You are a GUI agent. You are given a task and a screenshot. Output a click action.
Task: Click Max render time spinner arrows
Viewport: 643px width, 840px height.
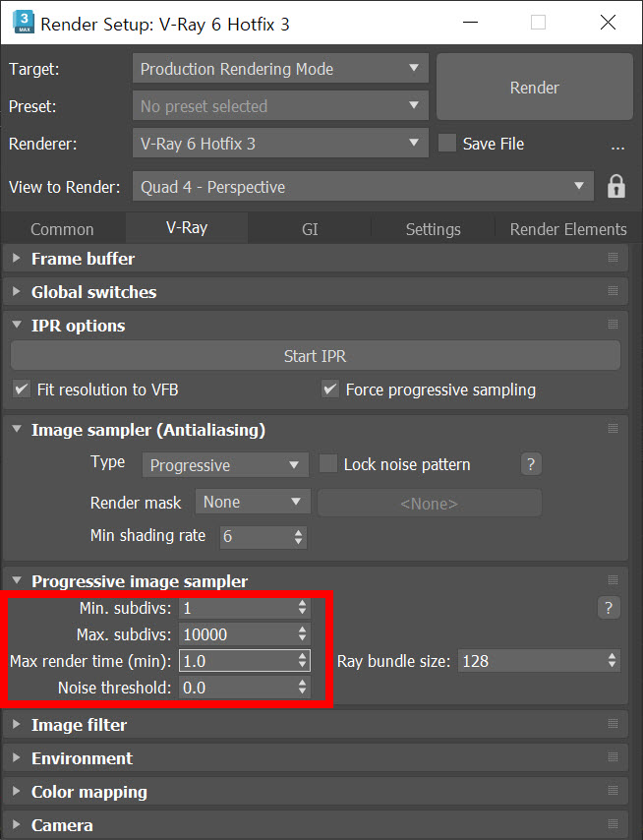click(303, 661)
